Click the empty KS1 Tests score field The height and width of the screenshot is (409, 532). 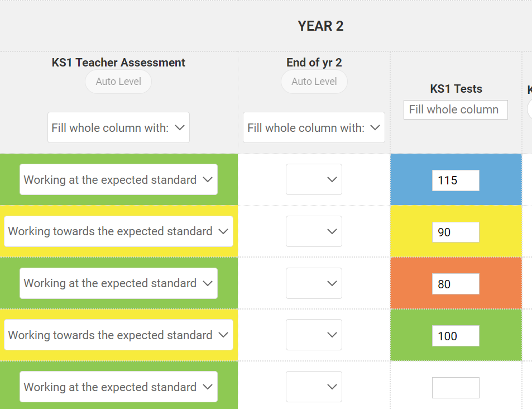point(456,388)
